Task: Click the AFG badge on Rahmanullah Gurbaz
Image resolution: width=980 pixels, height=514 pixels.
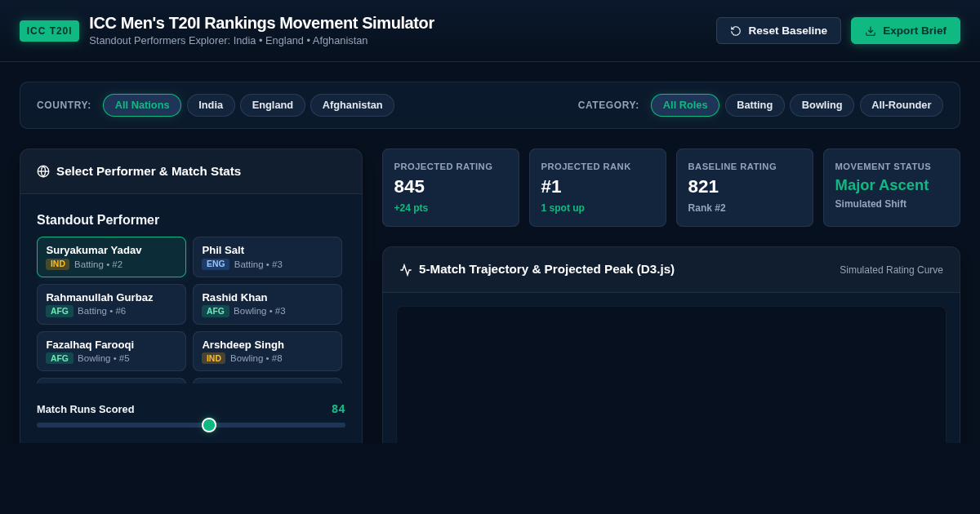Action: click(60, 311)
